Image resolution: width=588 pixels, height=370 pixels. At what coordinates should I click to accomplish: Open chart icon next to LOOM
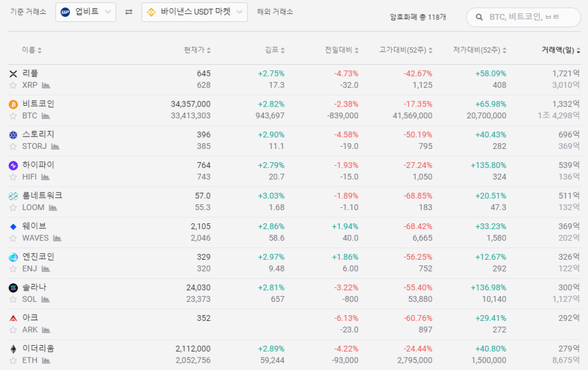coord(53,208)
